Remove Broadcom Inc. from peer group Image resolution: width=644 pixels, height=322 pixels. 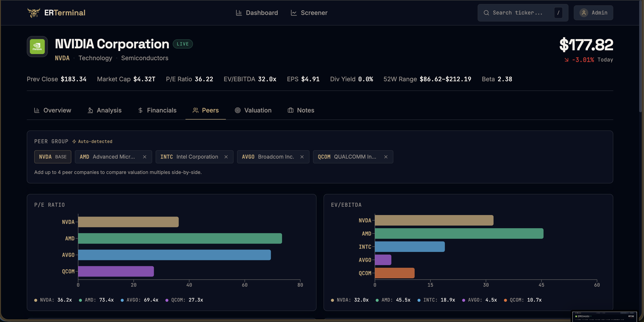coord(302,157)
